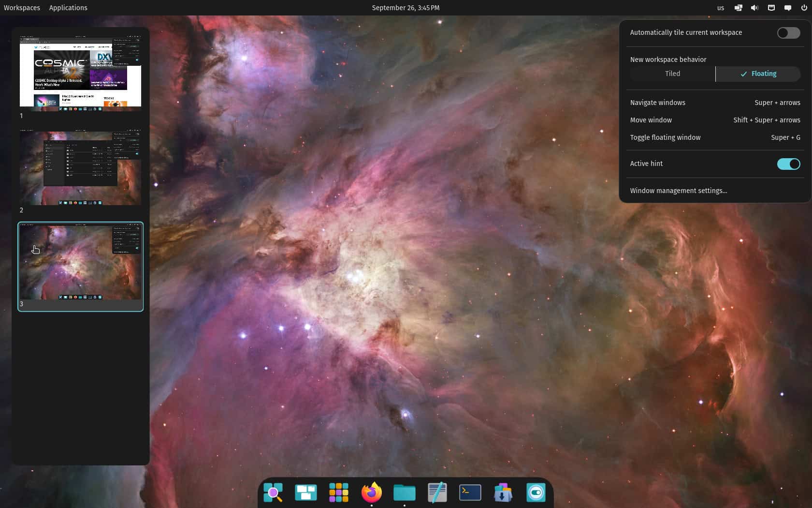Open the power menu in the panel

[x=803, y=8]
